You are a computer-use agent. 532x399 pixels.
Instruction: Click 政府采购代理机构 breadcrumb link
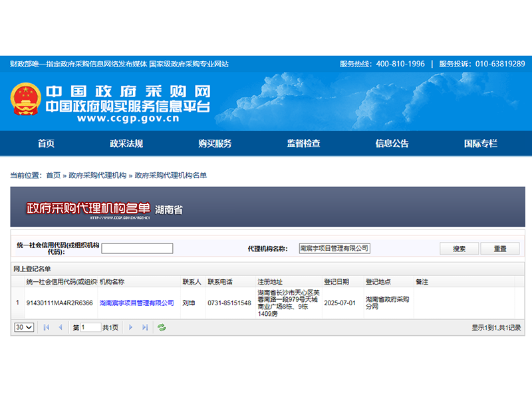(x=97, y=176)
